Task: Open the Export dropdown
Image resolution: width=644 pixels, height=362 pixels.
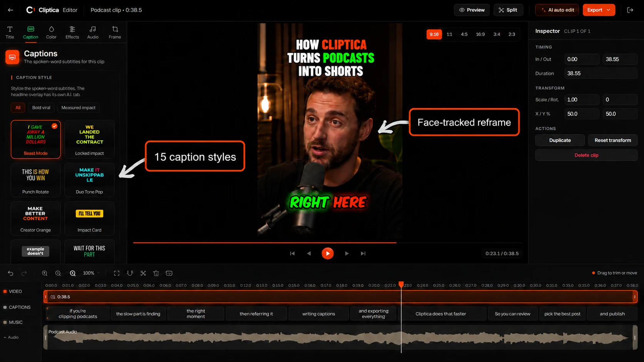Action: [599, 10]
